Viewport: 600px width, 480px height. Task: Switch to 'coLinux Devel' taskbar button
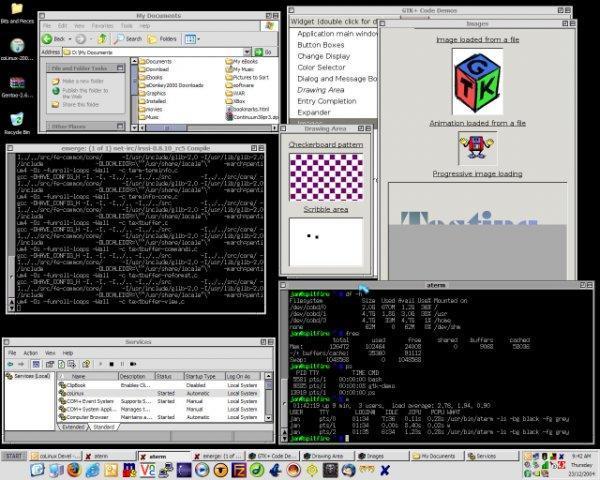coord(55,456)
